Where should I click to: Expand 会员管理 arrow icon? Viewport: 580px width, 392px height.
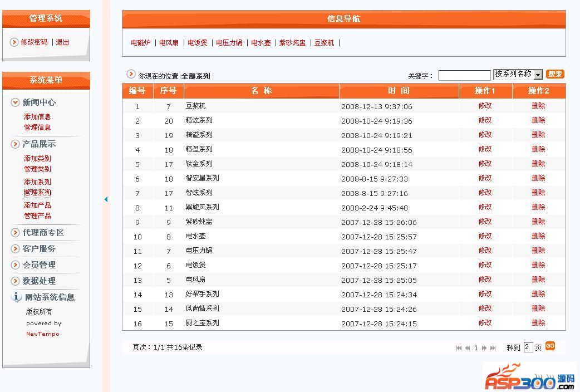(x=15, y=265)
